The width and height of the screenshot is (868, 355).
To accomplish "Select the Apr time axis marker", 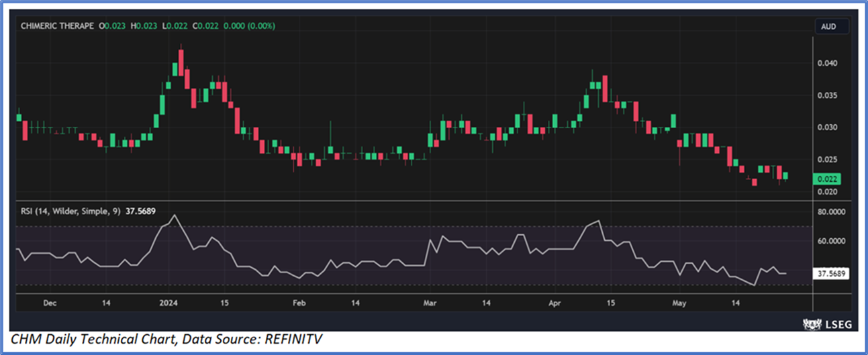I will tap(555, 303).
